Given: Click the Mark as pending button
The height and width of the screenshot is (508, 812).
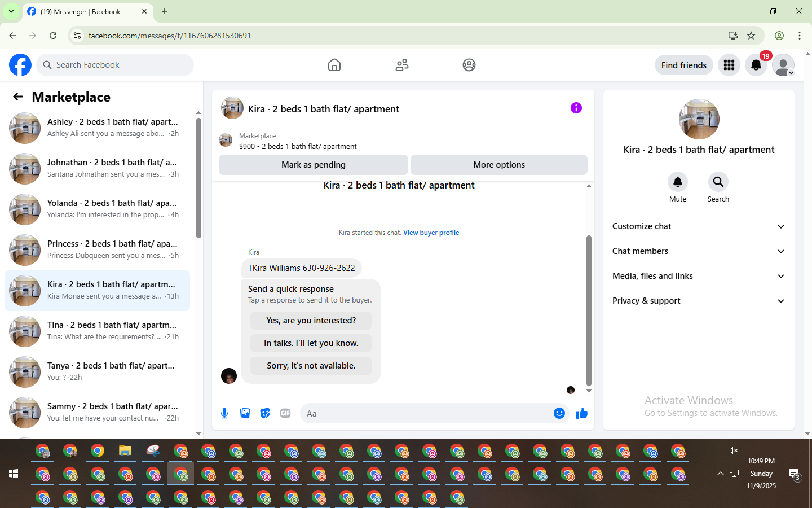Looking at the screenshot, I should pyautogui.click(x=314, y=165).
